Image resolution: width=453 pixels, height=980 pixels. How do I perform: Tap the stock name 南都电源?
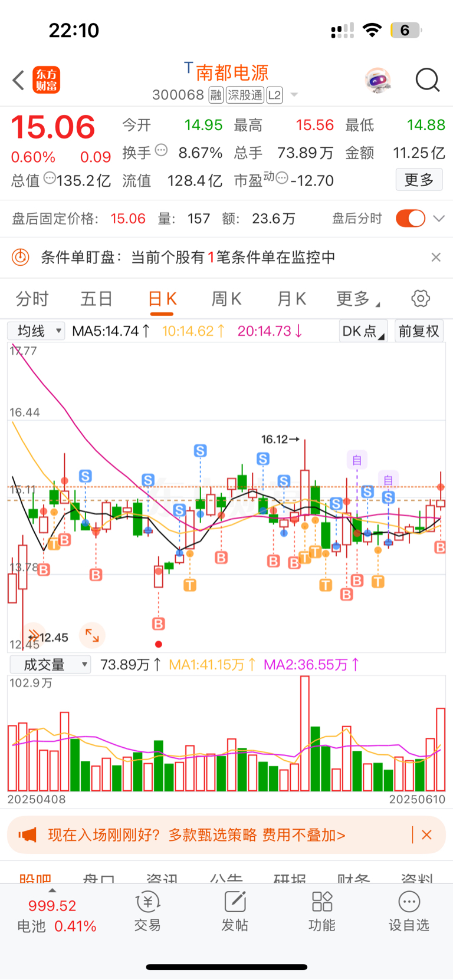pos(232,72)
